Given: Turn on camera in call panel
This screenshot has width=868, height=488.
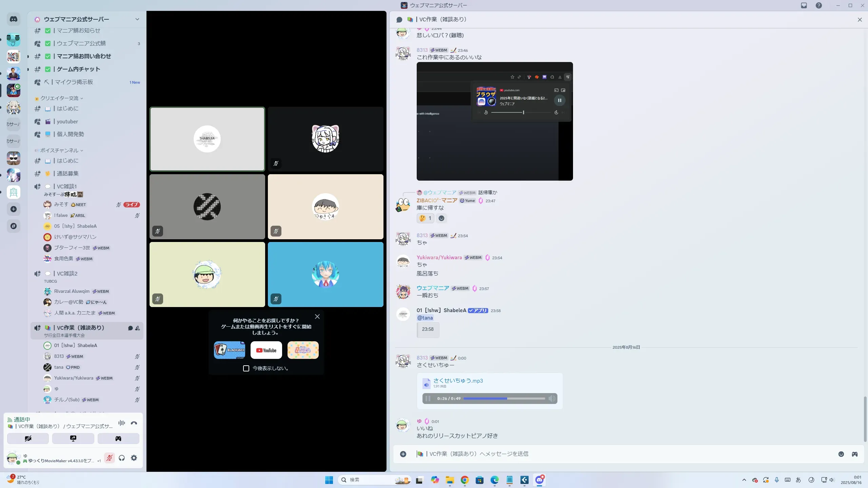Looking at the screenshot, I should (28, 439).
